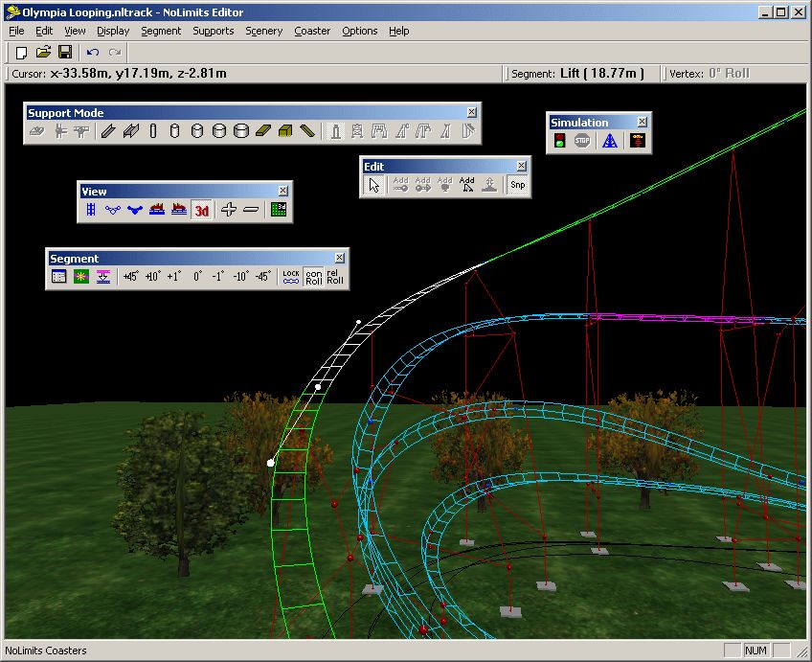Switch to 3d view in the View panel

tap(202, 209)
